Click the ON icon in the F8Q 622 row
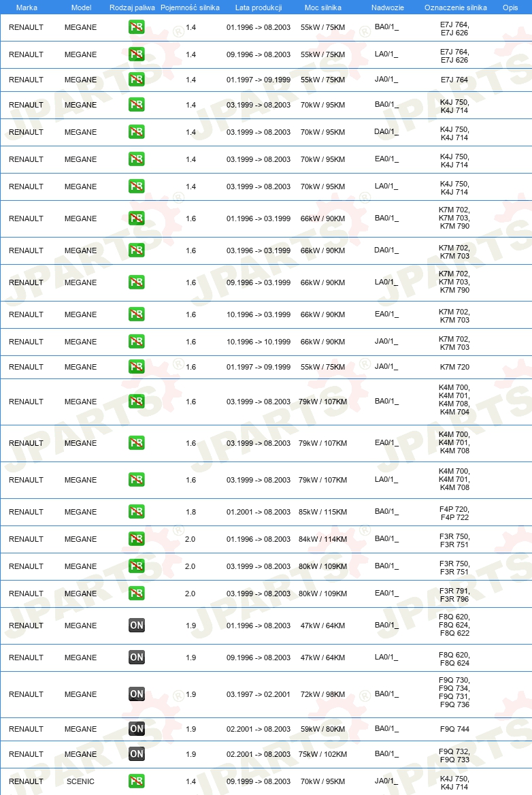This screenshot has width=532, height=795. [x=136, y=625]
